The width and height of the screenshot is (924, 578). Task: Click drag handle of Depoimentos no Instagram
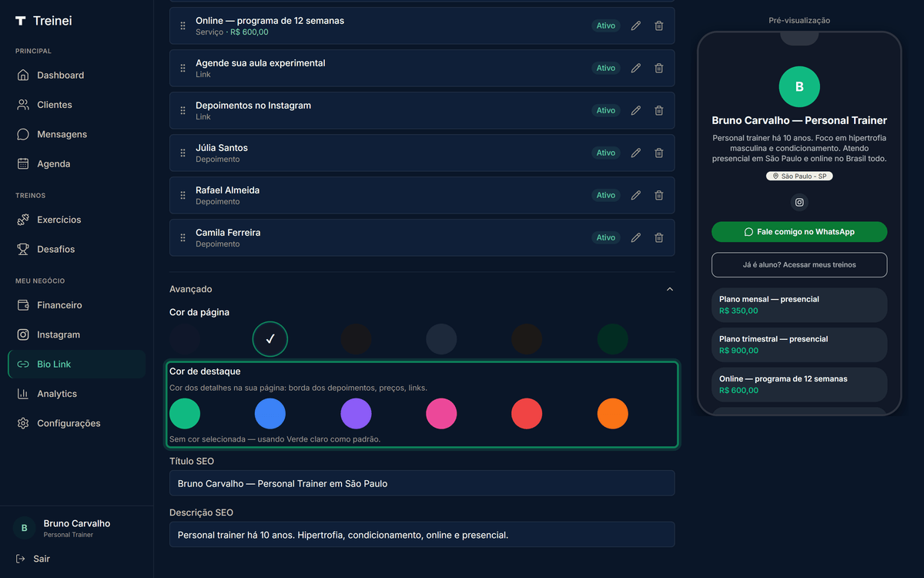point(182,110)
